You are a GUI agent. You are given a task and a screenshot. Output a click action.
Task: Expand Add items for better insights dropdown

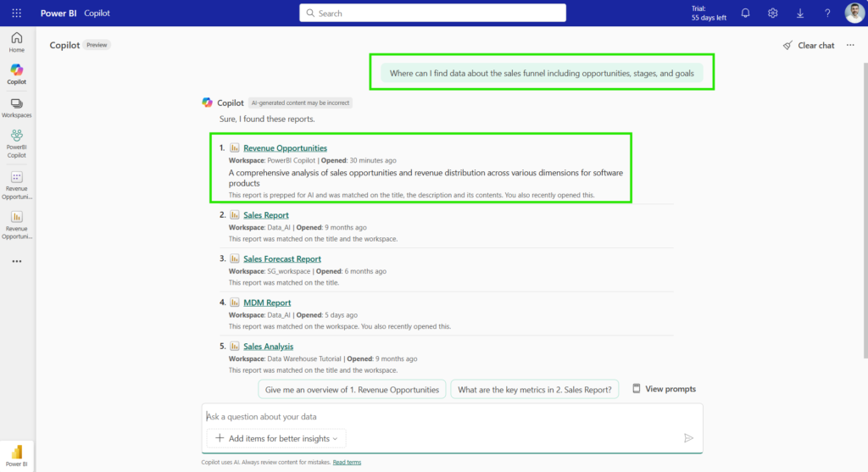(x=276, y=438)
